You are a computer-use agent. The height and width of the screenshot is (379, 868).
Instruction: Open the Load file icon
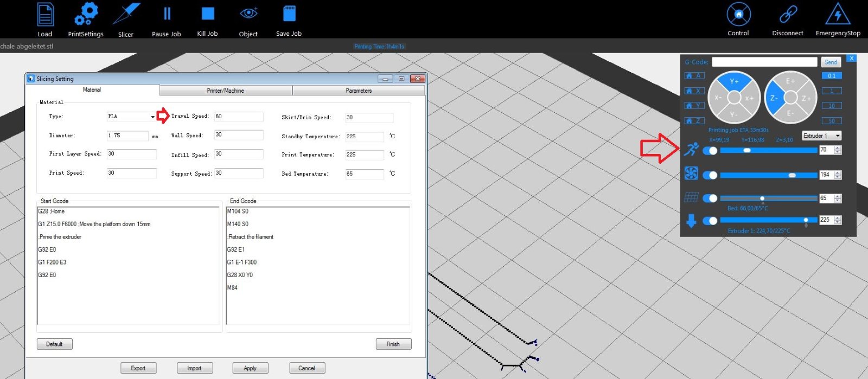[45, 15]
